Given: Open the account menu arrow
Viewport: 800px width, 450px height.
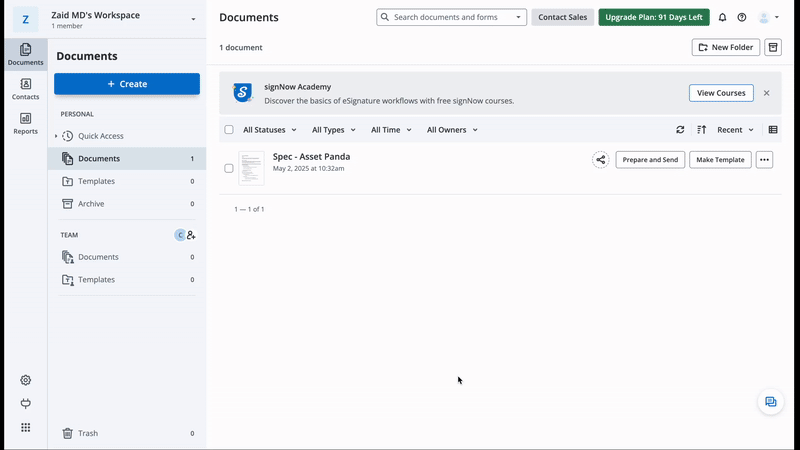Looking at the screenshot, I should click(x=777, y=17).
